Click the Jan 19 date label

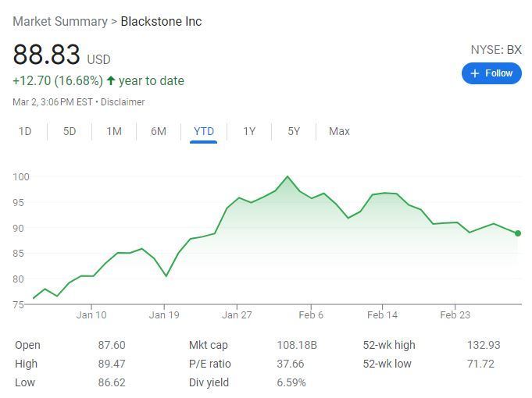pyautogui.click(x=164, y=315)
